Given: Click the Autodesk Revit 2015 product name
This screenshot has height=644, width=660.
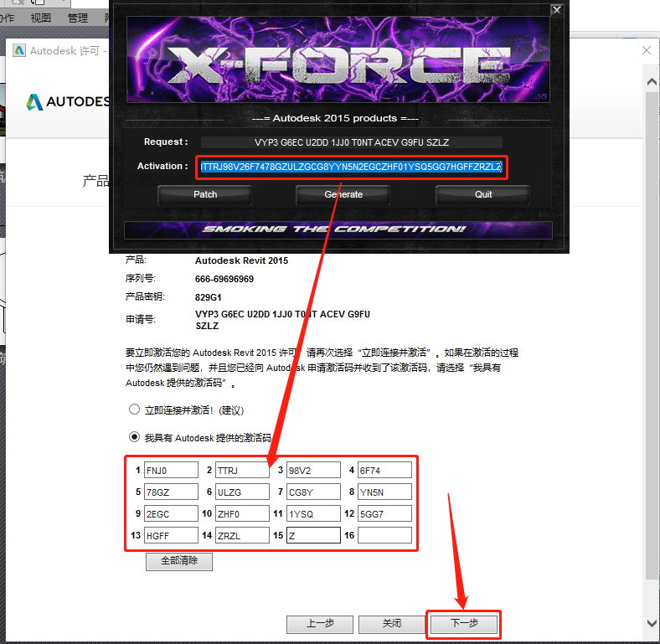Looking at the screenshot, I should coord(241,260).
